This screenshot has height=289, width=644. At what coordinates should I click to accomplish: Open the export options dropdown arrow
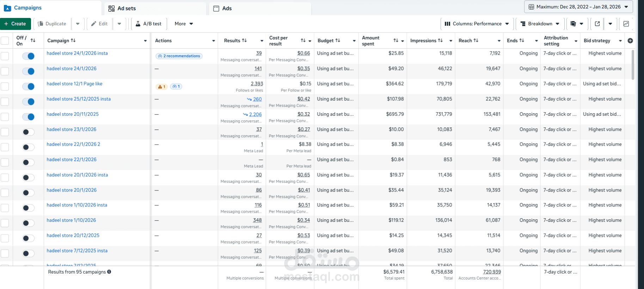pyautogui.click(x=610, y=24)
